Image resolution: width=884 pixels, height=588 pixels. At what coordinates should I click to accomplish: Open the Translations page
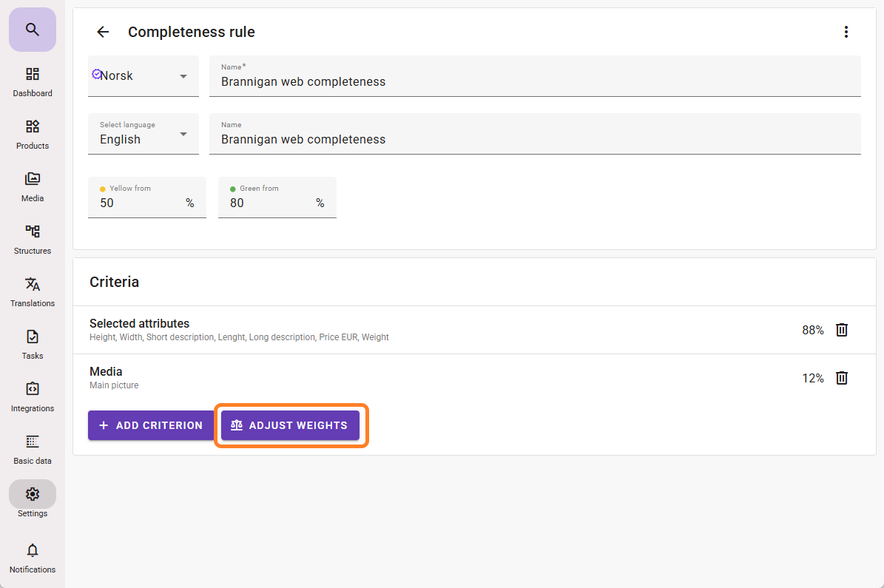pyautogui.click(x=33, y=291)
